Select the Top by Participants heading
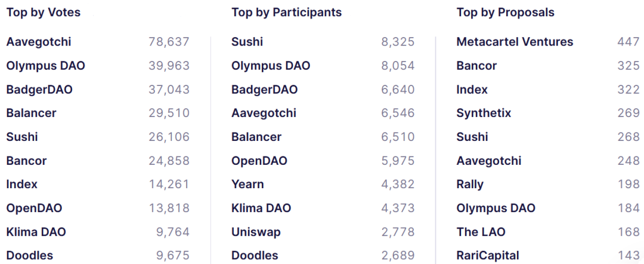This screenshot has width=644, height=264. 287,13
